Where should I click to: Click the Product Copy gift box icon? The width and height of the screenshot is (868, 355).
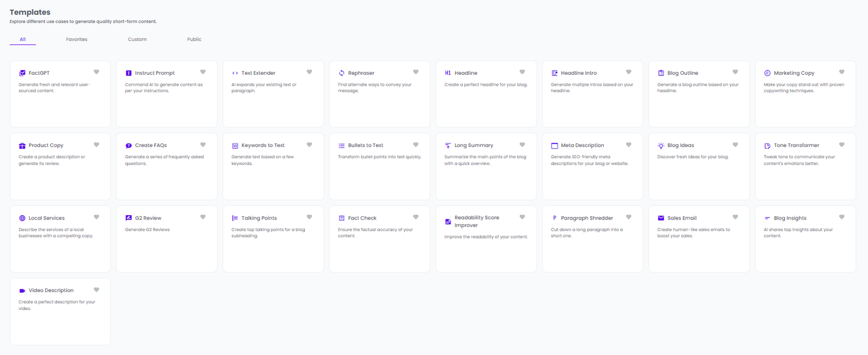pos(22,146)
